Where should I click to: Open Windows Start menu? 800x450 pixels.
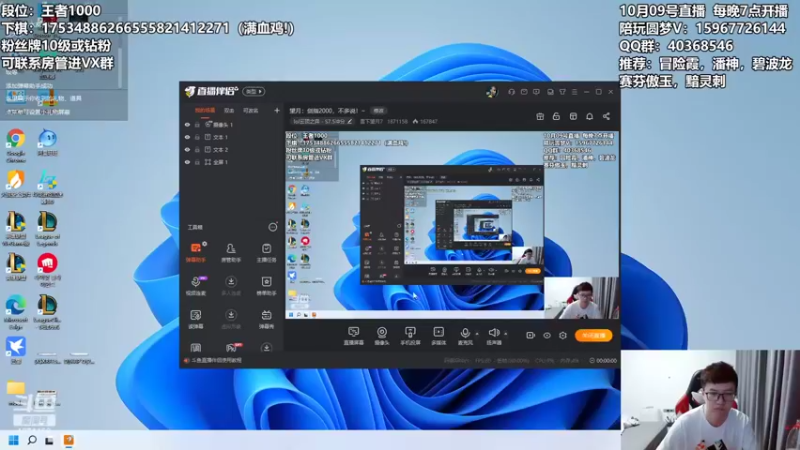click(14, 440)
